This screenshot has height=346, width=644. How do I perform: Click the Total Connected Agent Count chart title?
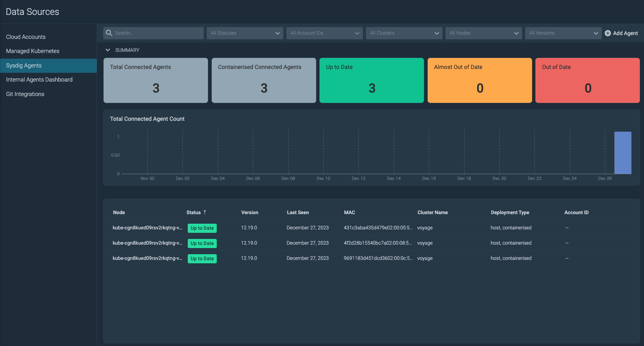(147, 119)
